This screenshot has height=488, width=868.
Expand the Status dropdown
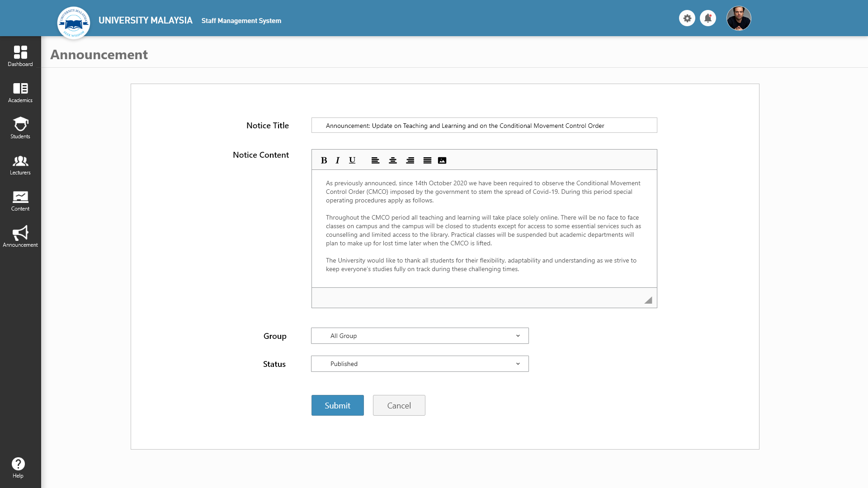pos(420,364)
